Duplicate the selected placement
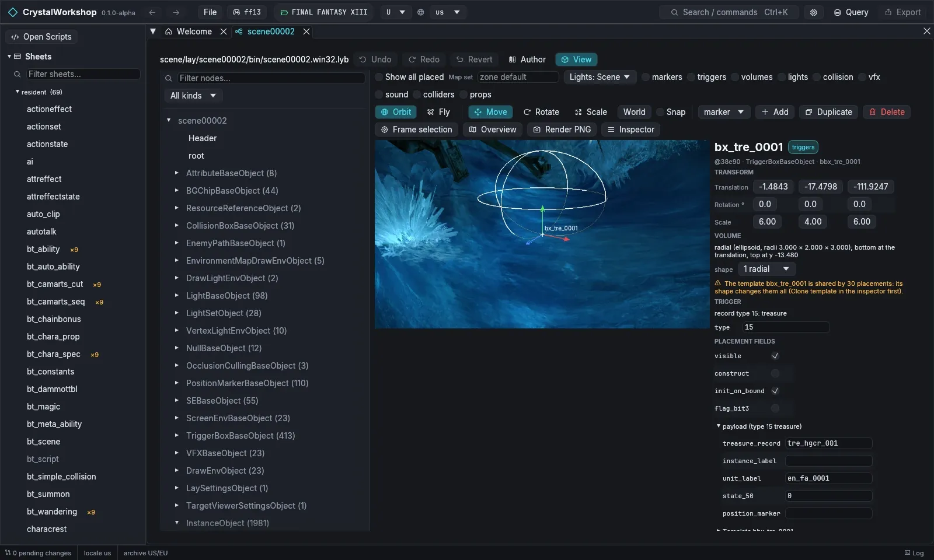Image resolution: width=934 pixels, height=560 pixels. (x=828, y=112)
